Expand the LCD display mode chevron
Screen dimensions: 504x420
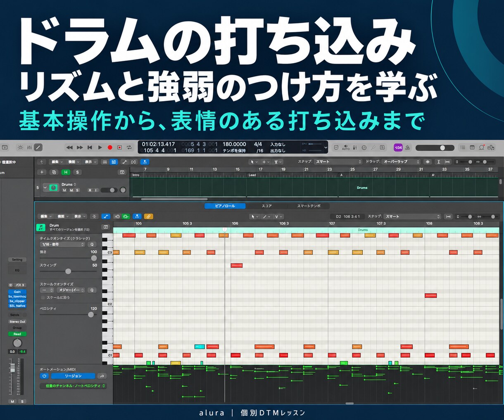[326, 147]
